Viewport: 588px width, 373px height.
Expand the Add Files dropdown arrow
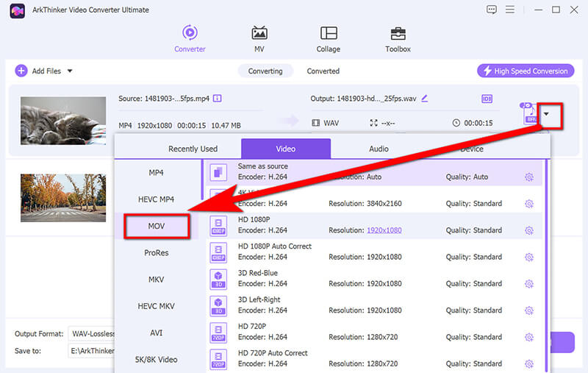tap(70, 71)
